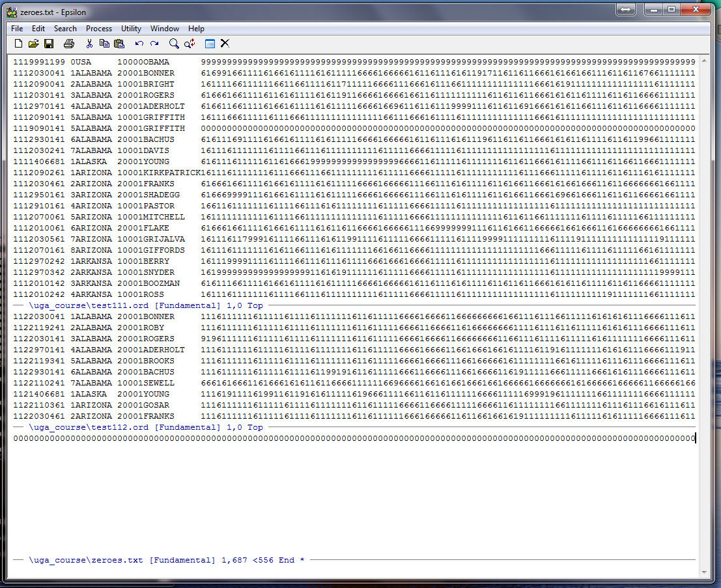Click the Open file folder icon
Image resolution: width=721 pixels, height=588 pixels.
click(x=33, y=44)
